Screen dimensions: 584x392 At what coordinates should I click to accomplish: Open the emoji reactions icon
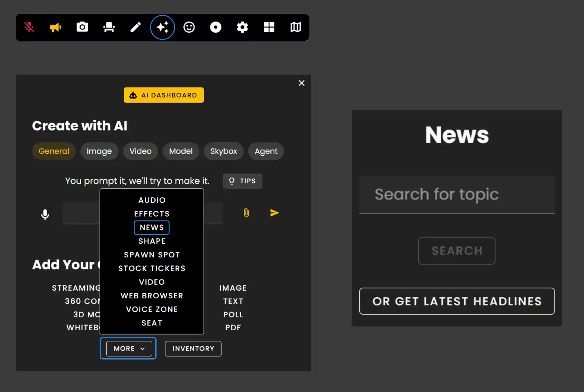pos(189,27)
